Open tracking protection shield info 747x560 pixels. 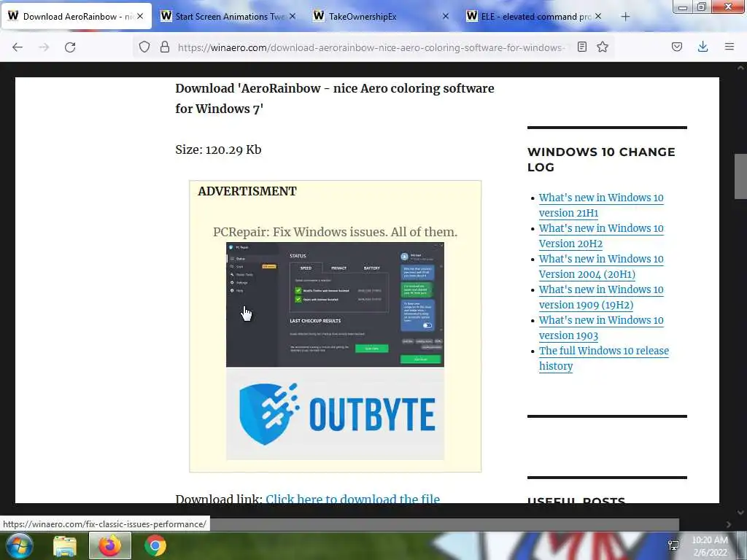click(x=144, y=47)
